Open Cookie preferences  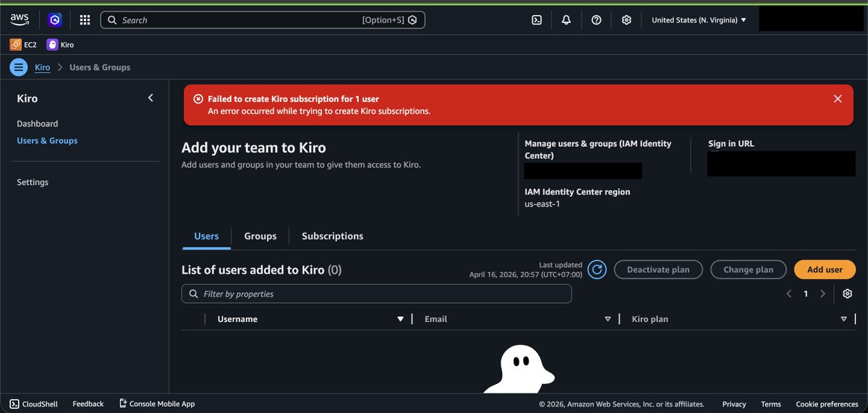827,404
